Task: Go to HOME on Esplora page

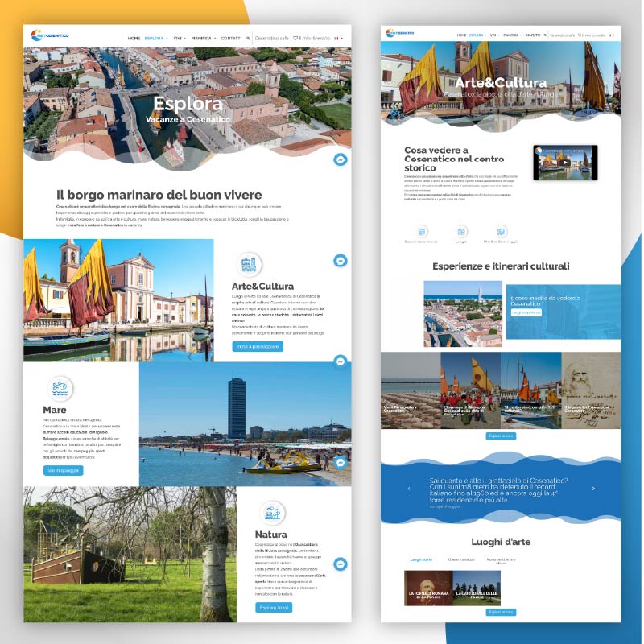Action: (x=134, y=38)
